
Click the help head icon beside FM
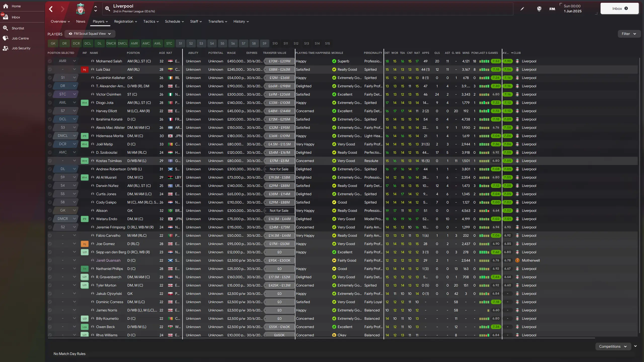tap(539, 9)
